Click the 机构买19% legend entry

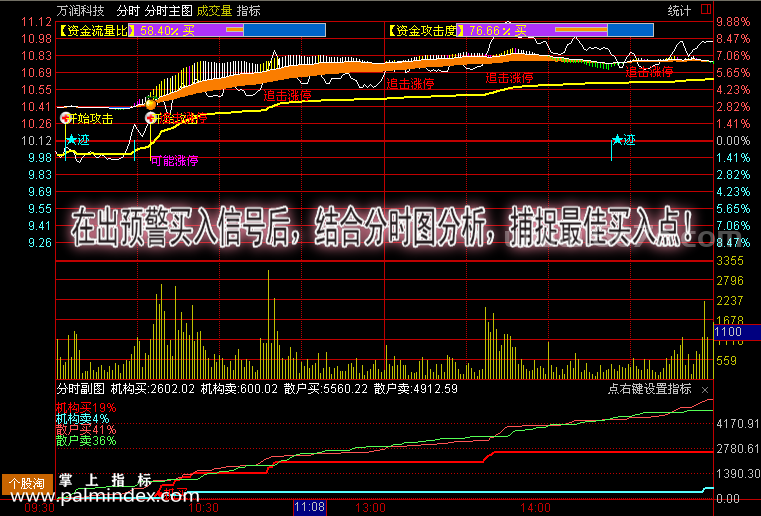[x=86, y=407]
